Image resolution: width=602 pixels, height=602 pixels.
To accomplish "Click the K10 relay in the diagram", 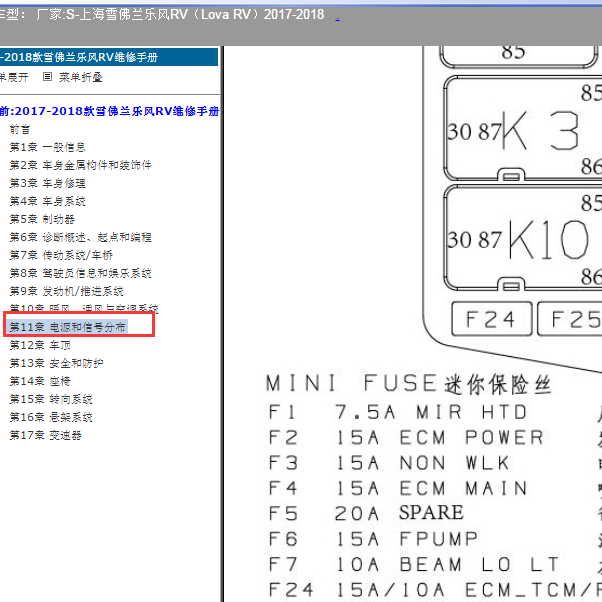I will pos(523,238).
